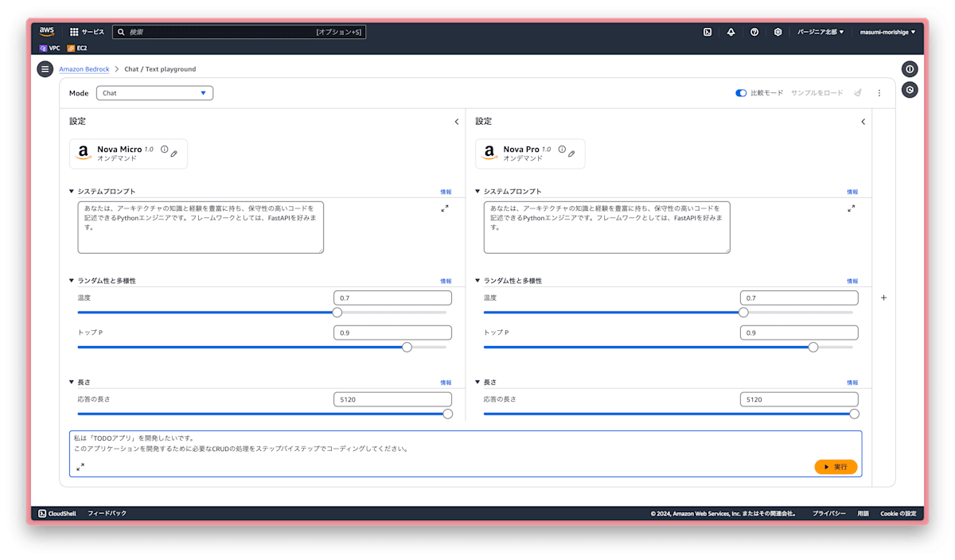Open the settings gear in top bar

(778, 32)
